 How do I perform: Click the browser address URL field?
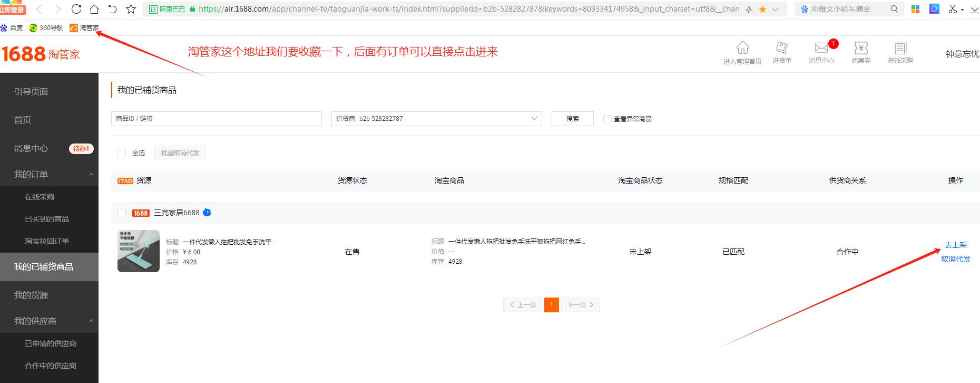[x=469, y=9]
